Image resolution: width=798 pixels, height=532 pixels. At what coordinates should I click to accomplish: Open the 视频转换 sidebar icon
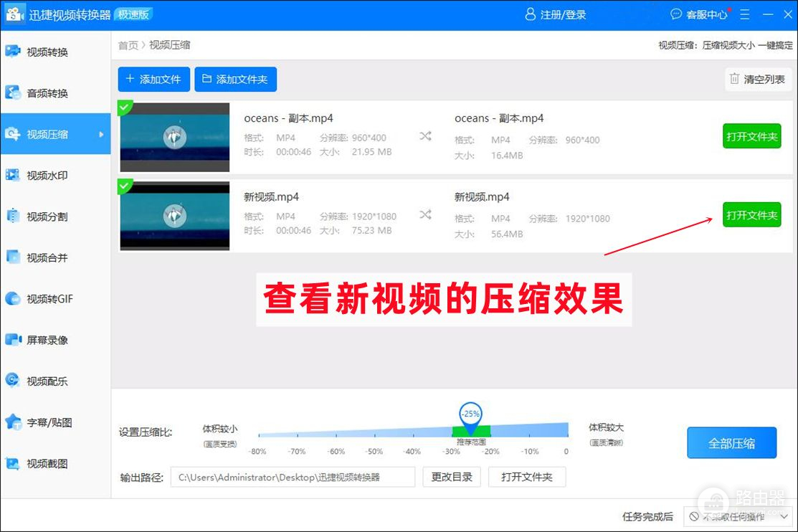point(13,52)
